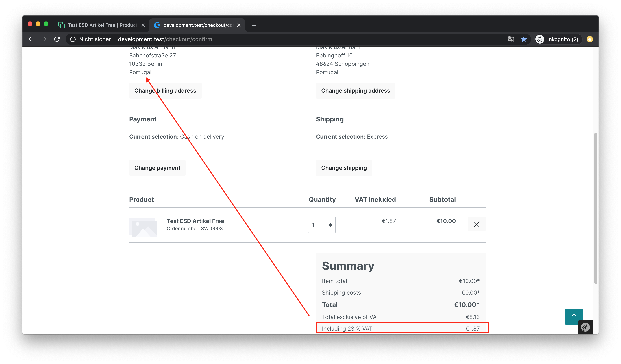Reload the checkout page
Viewport: 621px width, 364px height.
pos(57,39)
